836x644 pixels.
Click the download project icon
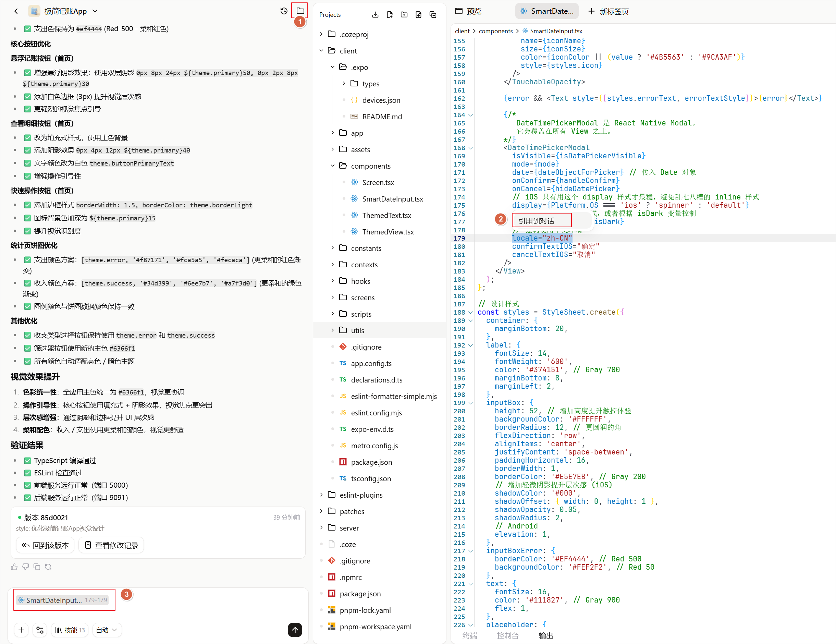point(375,14)
